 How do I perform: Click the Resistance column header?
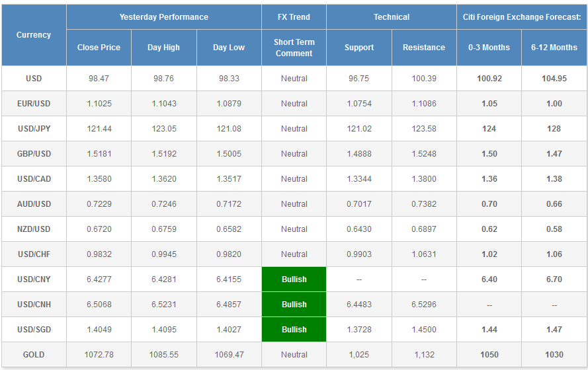tap(424, 48)
